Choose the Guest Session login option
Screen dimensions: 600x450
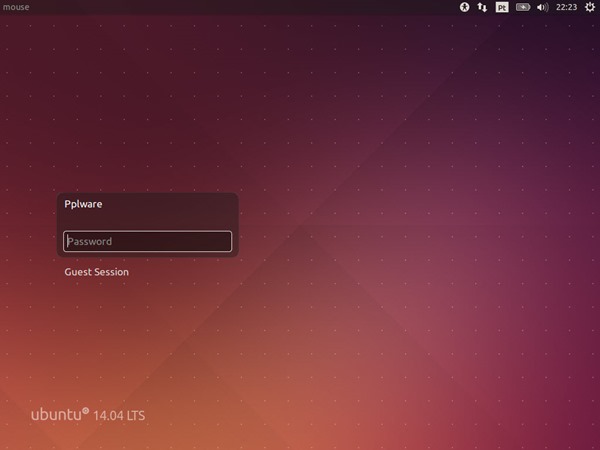point(96,272)
